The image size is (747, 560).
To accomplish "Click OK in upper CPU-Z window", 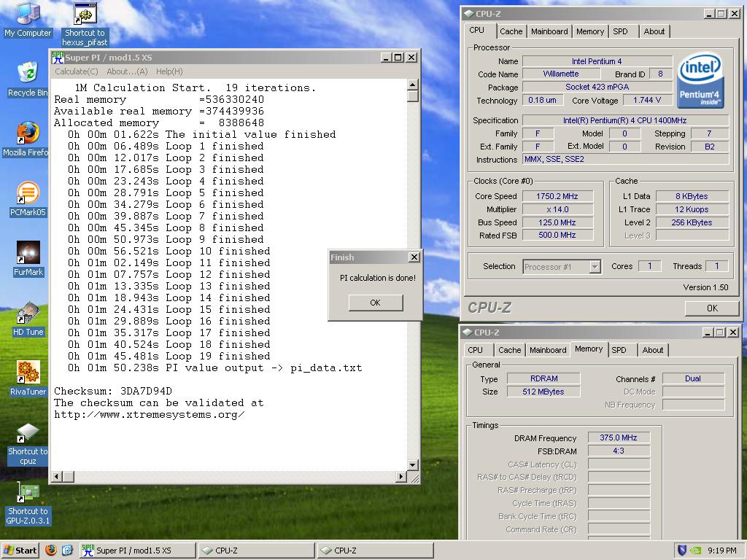I will click(712, 308).
